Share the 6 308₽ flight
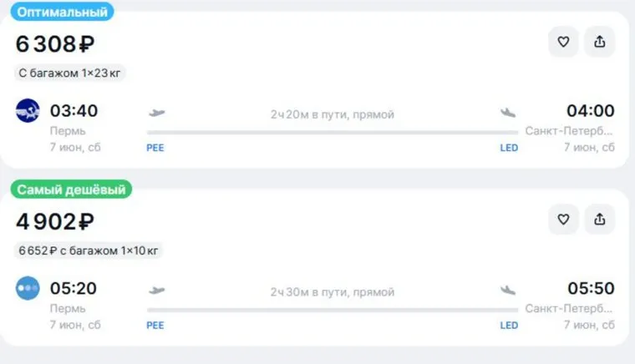Screen dimensions: 635x364 click(x=599, y=43)
